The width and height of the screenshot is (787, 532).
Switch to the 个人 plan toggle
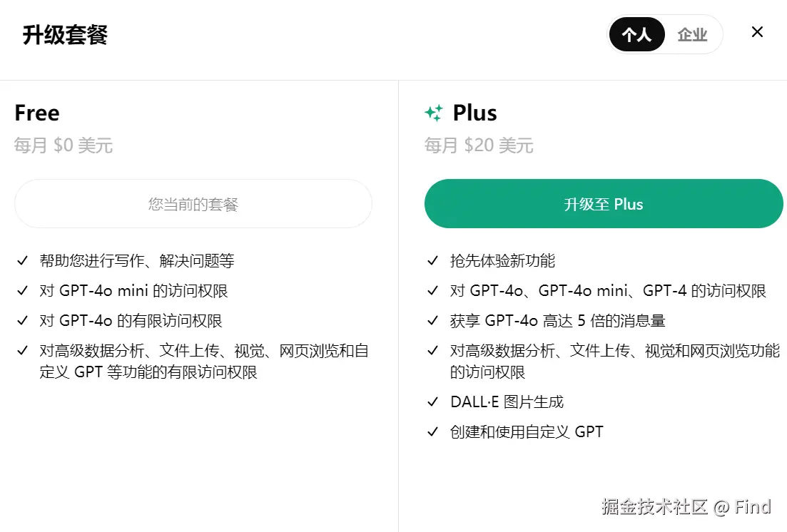click(x=636, y=34)
